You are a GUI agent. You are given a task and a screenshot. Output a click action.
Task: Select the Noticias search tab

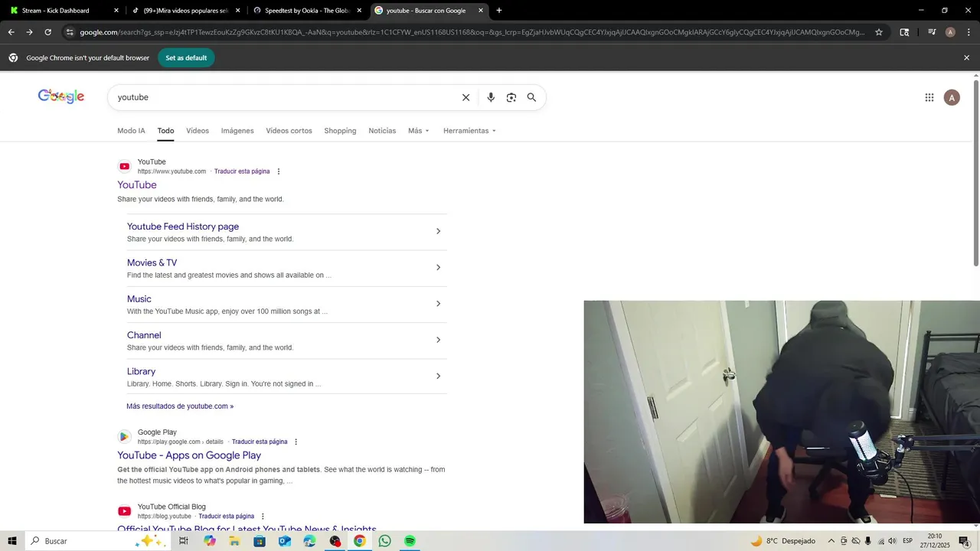[382, 131]
